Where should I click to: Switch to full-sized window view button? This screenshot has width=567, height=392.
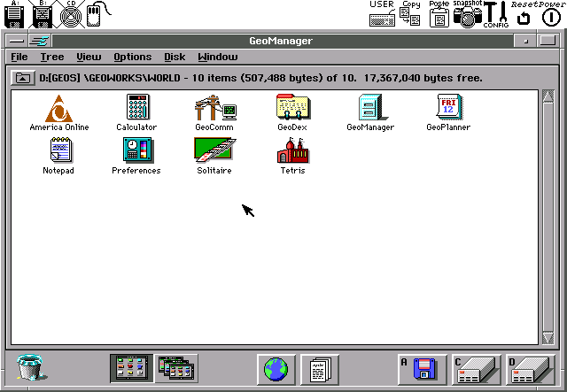tap(132, 368)
